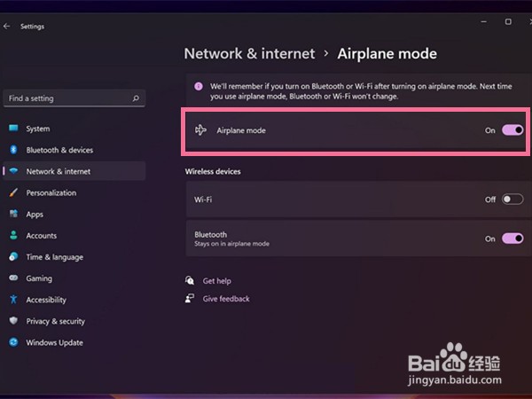Click Network & internet breadcrumb heading

point(249,54)
